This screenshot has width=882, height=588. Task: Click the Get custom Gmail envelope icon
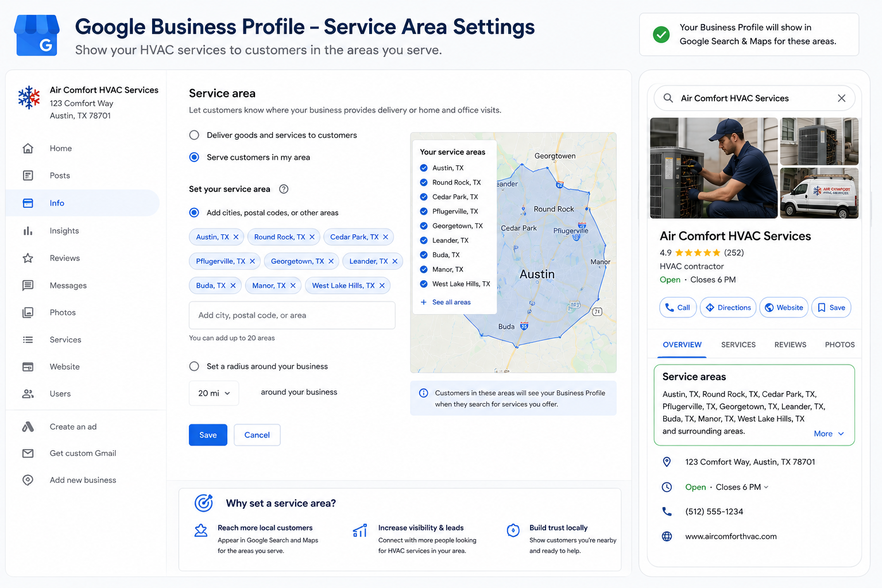point(28,453)
